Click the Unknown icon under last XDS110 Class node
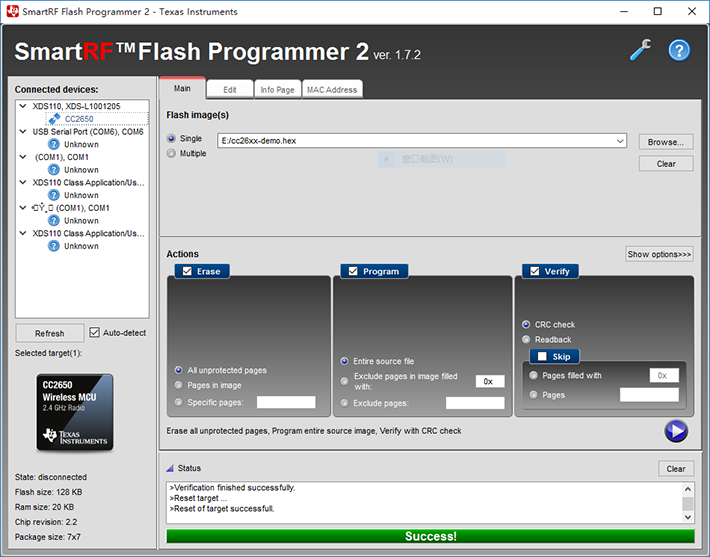Screen dimensions: 710x557 (x=54, y=246)
